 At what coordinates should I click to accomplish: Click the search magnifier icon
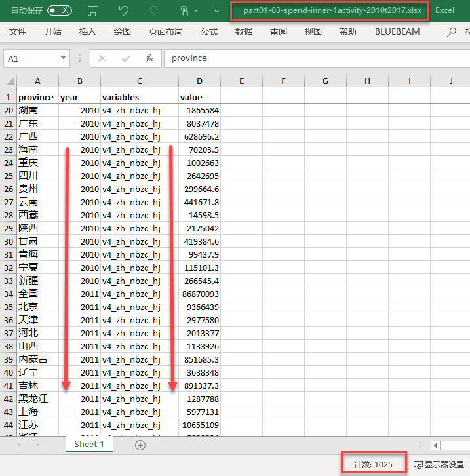[452, 31]
